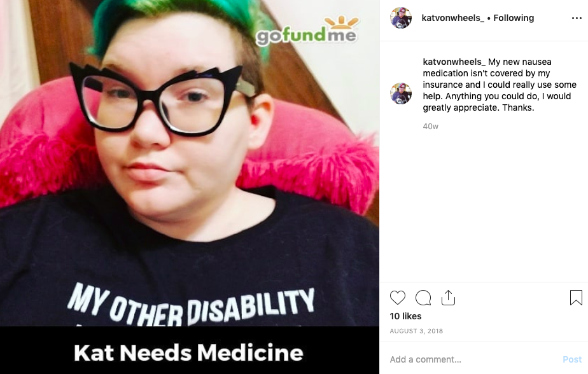Click the post photo image
Viewport: 588px width, 374px height.
pos(190,163)
